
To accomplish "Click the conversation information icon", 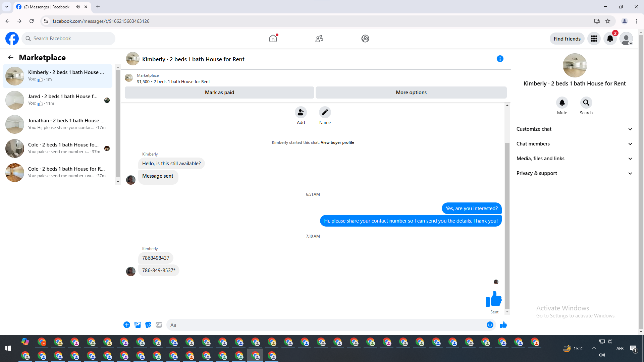I will [500, 59].
